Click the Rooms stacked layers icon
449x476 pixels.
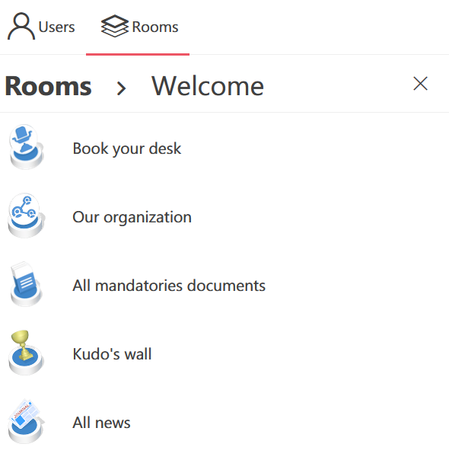(x=115, y=26)
